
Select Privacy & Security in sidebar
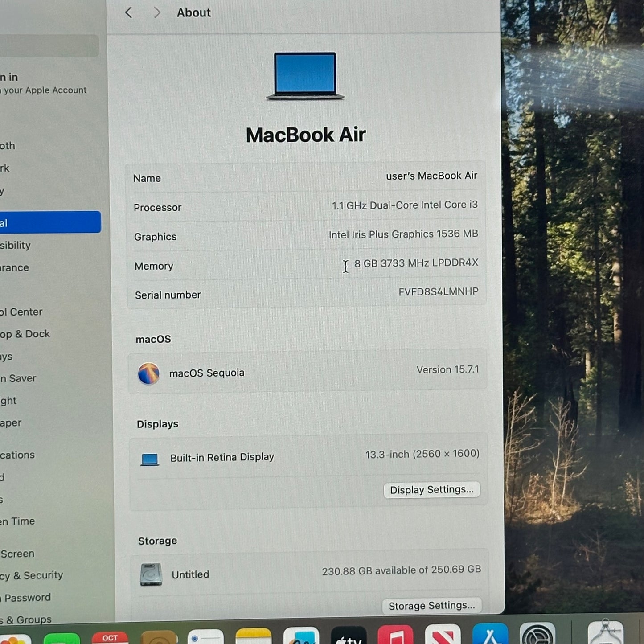point(31,575)
